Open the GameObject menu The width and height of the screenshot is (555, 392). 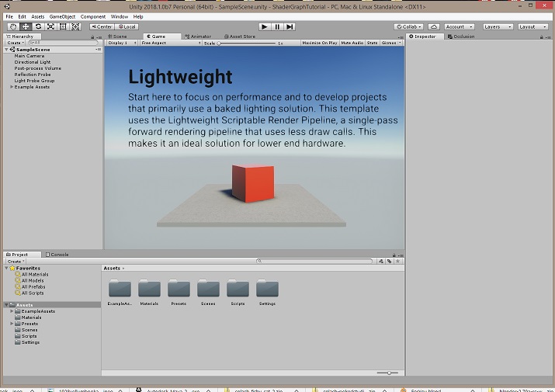click(x=62, y=16)
